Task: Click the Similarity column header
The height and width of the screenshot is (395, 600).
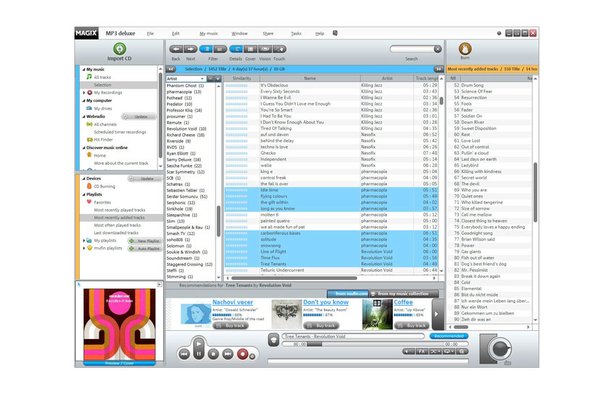Action: click(x=242, y=78)
